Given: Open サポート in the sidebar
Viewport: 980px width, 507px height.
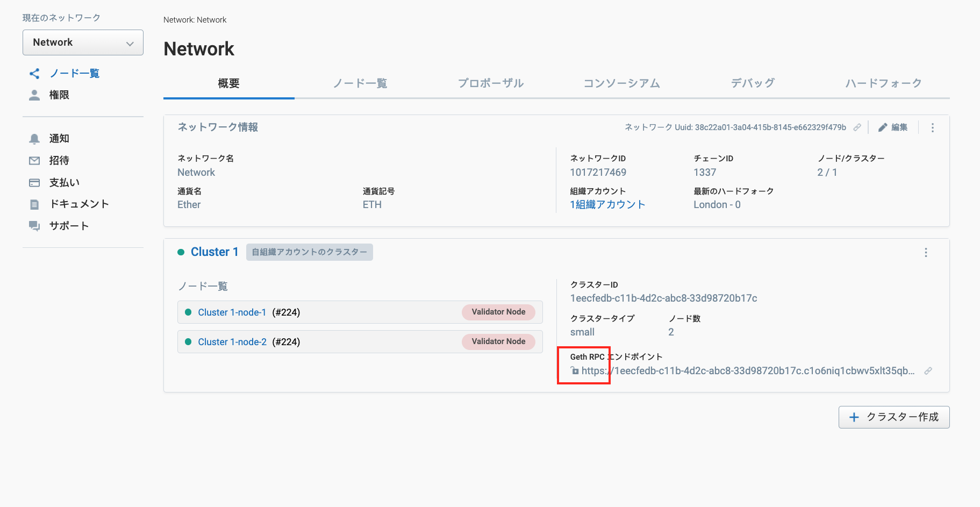Looking at the screenshot, I should 69,226.
